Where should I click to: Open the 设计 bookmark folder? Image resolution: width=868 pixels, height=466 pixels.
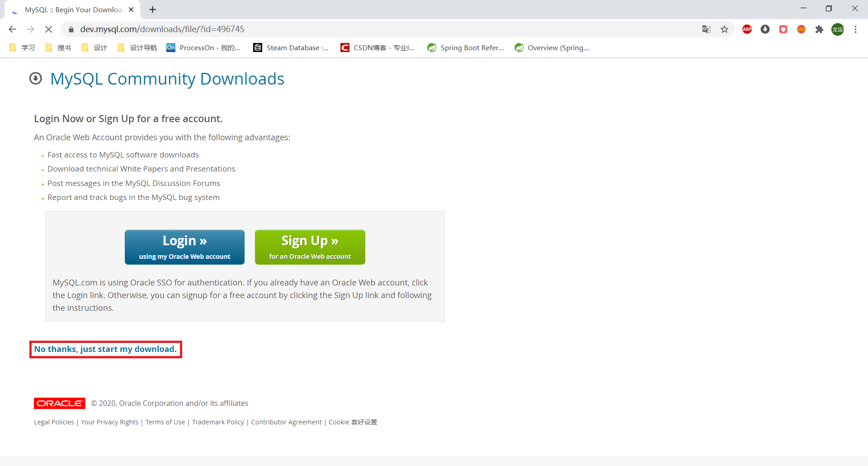pyautogui.click(x=94, y=48)
